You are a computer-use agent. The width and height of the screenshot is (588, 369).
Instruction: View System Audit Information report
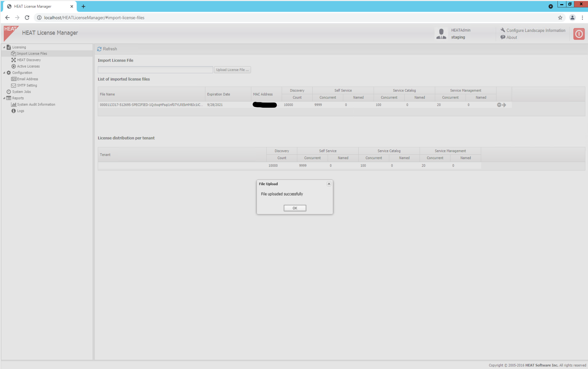36,104
